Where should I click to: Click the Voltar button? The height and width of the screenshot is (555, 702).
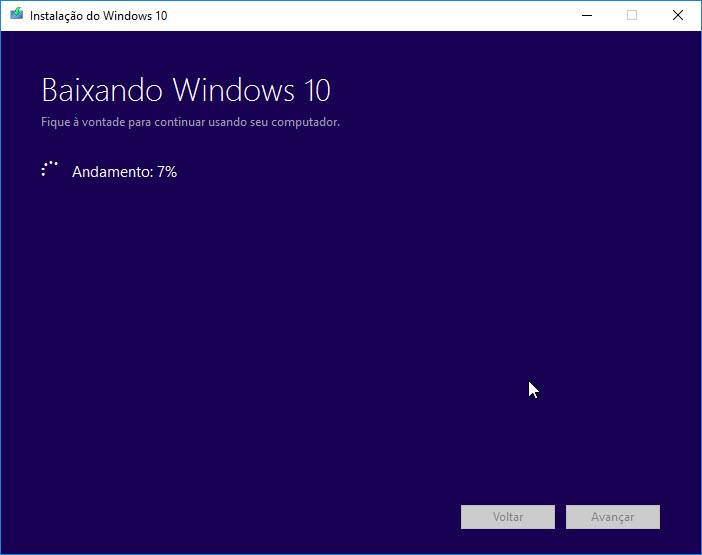click(508, 517)
